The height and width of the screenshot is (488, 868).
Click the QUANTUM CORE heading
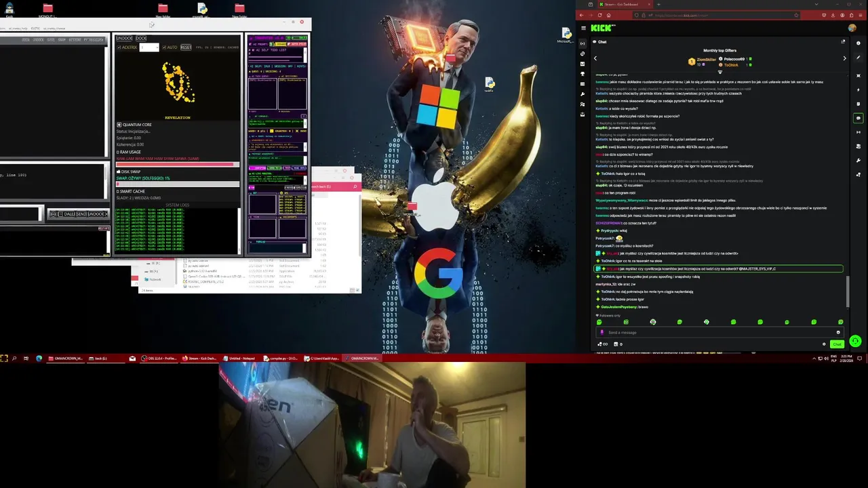(137, 125)
